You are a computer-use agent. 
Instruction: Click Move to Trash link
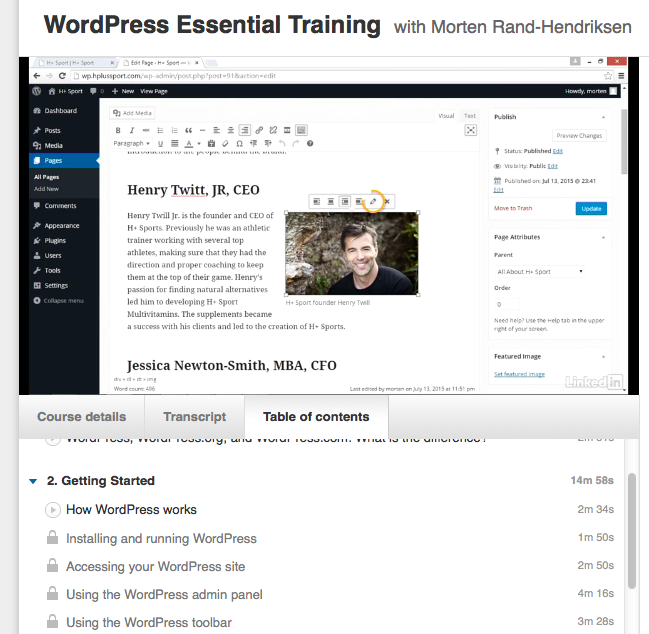tap(513, 208)
